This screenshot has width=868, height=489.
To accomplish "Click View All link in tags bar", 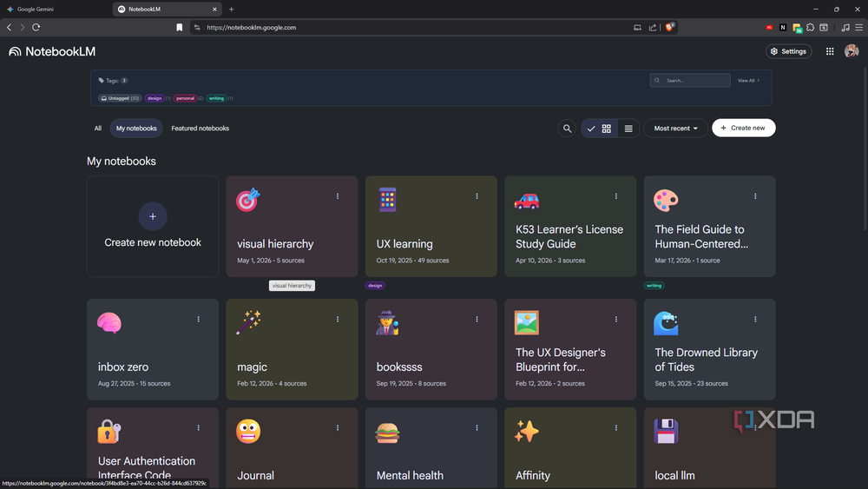I will (x=748, y=80).
